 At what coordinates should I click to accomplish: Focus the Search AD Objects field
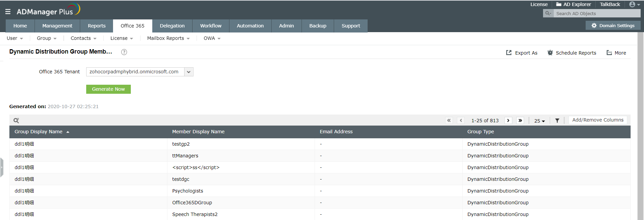tap(597, 13)
